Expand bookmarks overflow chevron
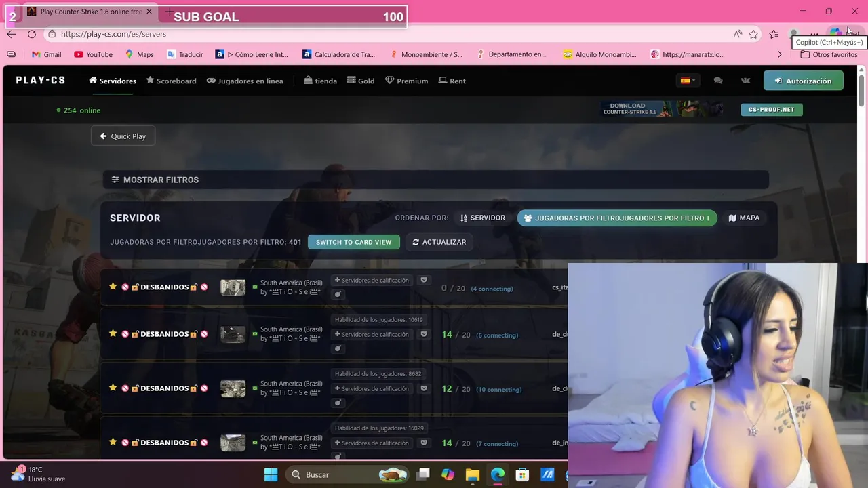Screen dimensions: 868x488 [x=779, y=54]
